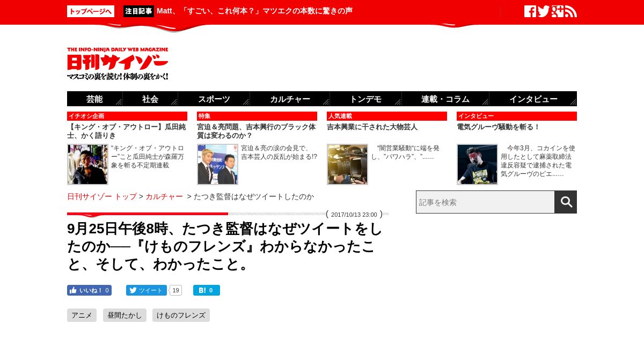Open the キング・オブ・アウトロー 瓜田純士 headline
Image resolution: width=644 pixels, height=338 pixels.
[127, 131]
